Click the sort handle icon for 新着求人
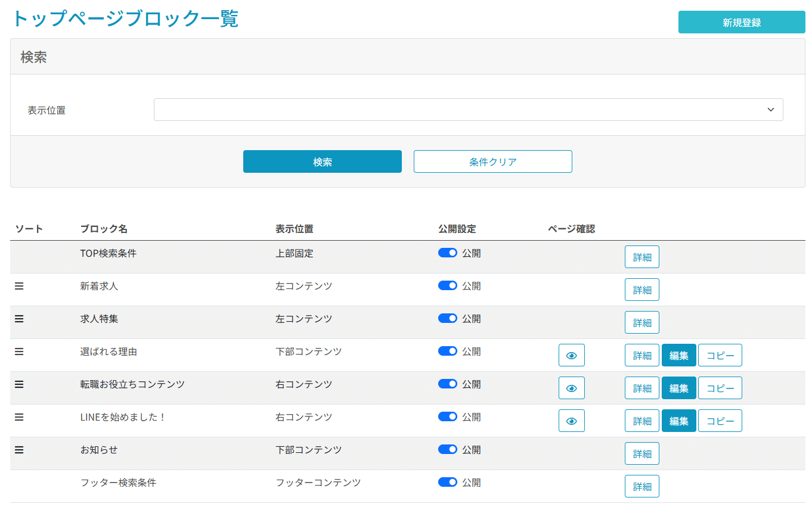Image resolution: width=812 pixels, height=510 pixels. pos(19,286)
